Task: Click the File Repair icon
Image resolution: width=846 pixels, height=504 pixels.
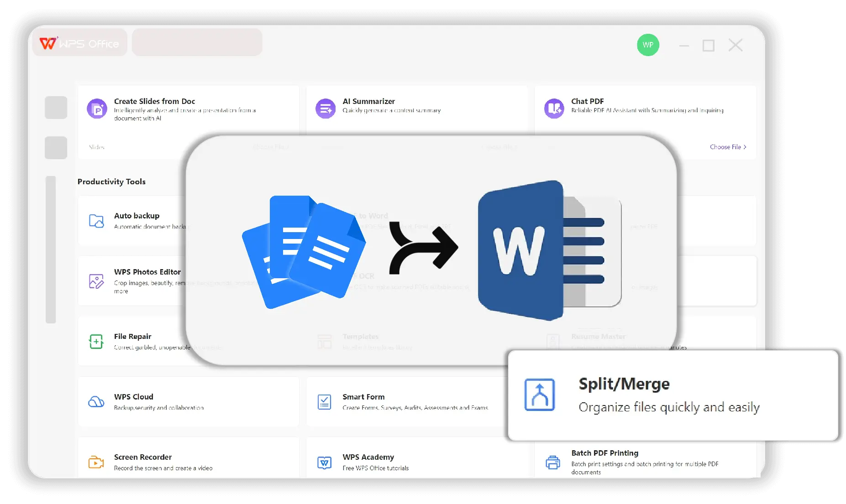Action: [x=96, y=341]
